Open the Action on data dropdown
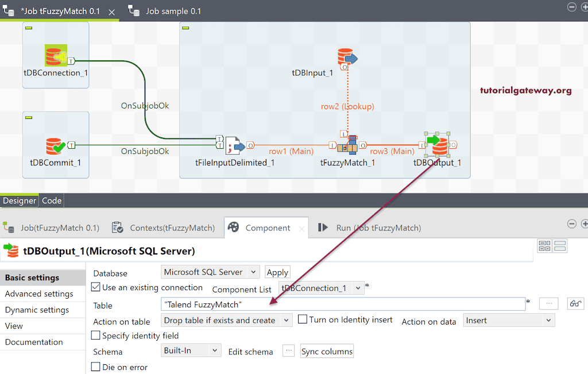 click(509, 321)
